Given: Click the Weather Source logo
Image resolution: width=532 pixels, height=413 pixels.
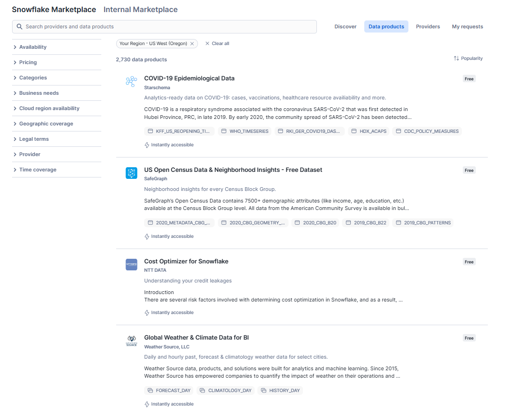Looking at the screenshot, I should click(131, 341).
